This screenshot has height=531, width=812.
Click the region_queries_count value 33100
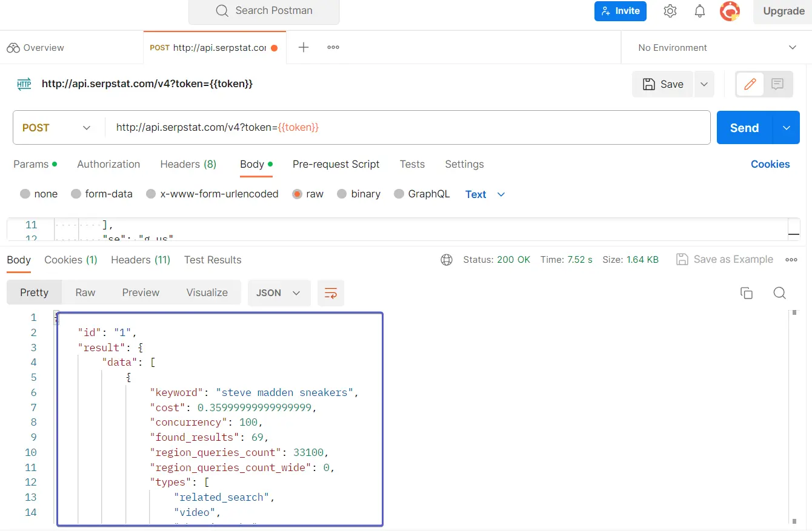coord(308,452)
